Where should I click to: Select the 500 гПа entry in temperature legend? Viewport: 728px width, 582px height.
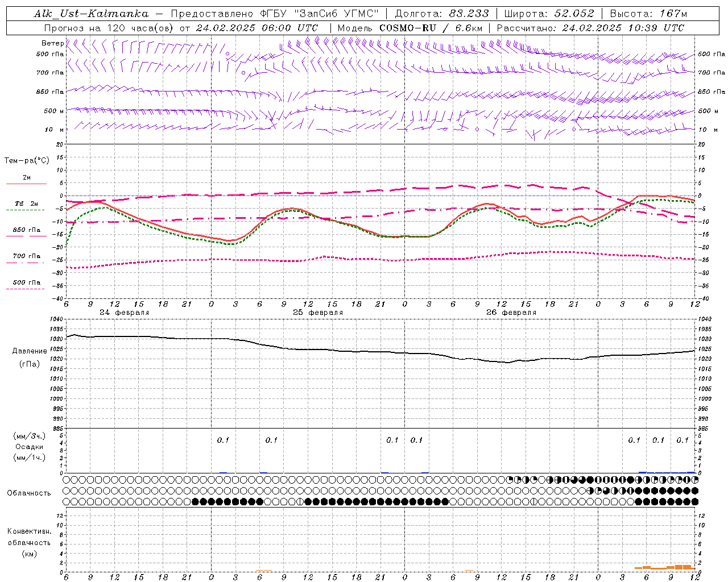click(27, 282)
